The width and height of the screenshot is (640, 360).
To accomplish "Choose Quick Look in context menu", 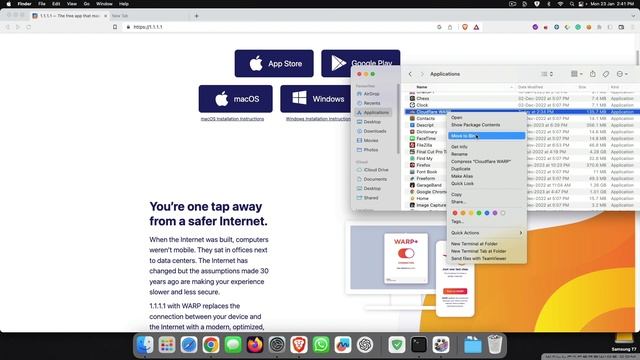I will tap(462, 183).
